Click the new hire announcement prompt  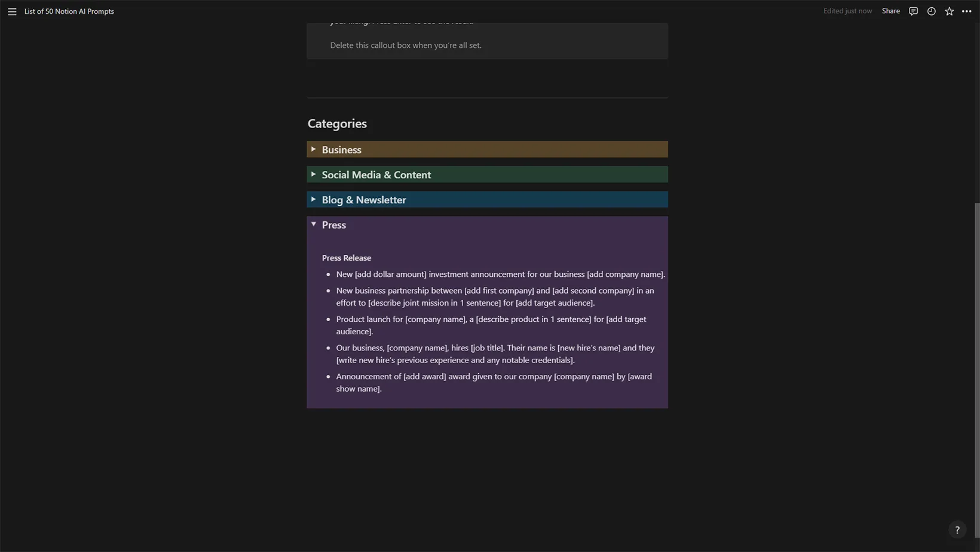point(495,354)
